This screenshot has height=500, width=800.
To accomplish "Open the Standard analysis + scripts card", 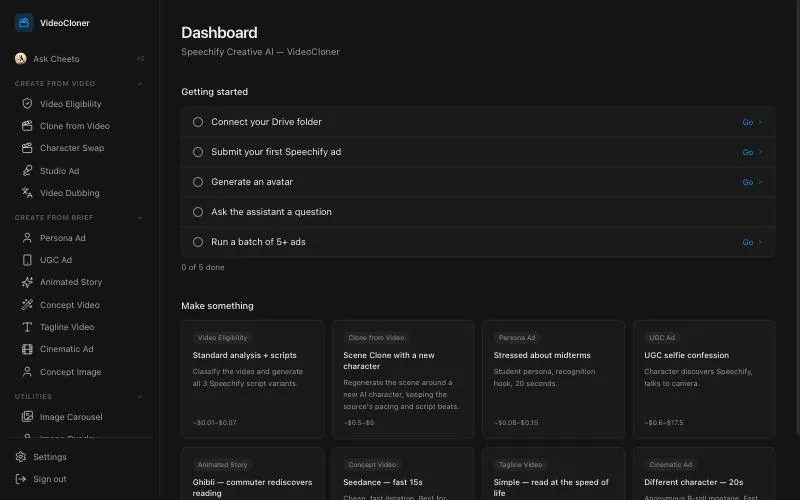I will click(x=253, y=379).
